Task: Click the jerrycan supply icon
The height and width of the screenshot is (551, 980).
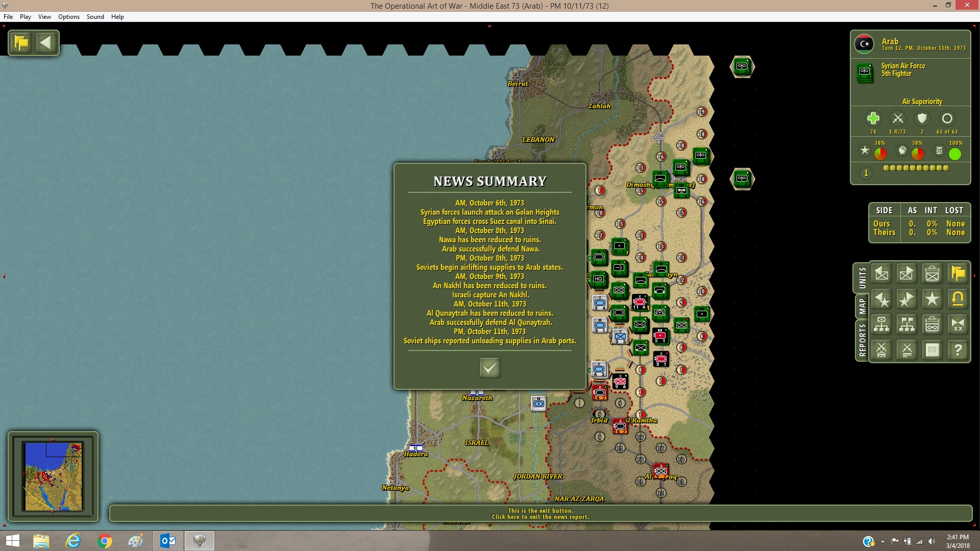Action: pyautogui.click(x=939, y=151)
